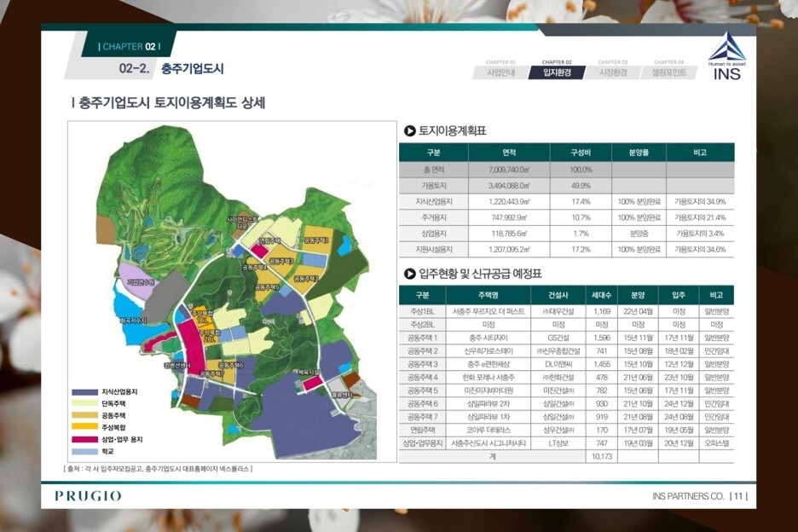Select the 공동주택2 label on the map
This screenshot has width=798, height=532.
coord(306,279)
